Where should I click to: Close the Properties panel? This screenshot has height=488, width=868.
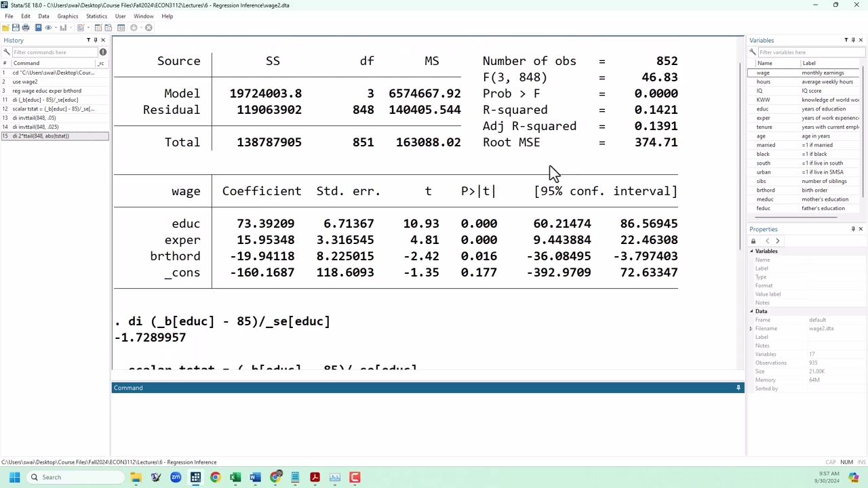[861, 229]
